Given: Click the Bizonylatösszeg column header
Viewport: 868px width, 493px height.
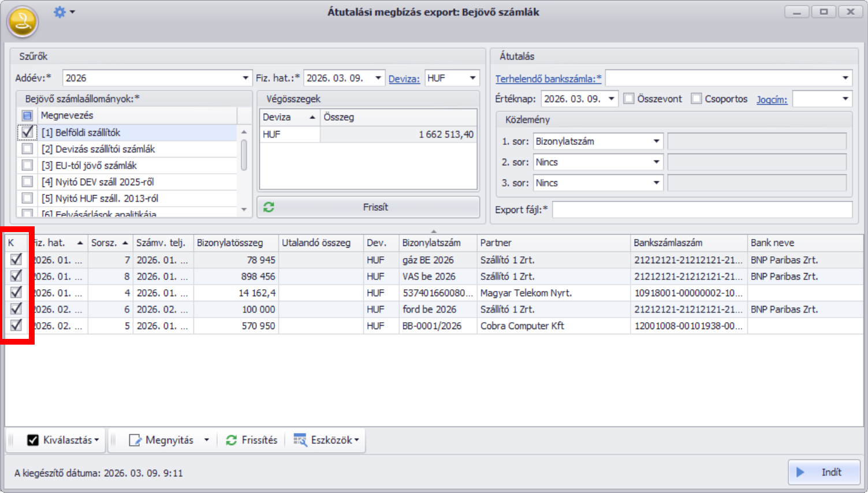Looking at the screenshot, I should (x=230, y=243).
